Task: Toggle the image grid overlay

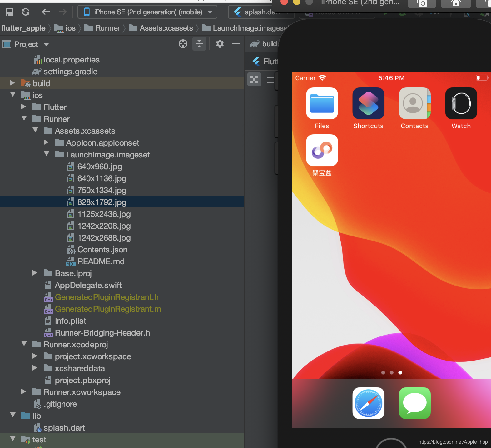Action: click(270, 79)
